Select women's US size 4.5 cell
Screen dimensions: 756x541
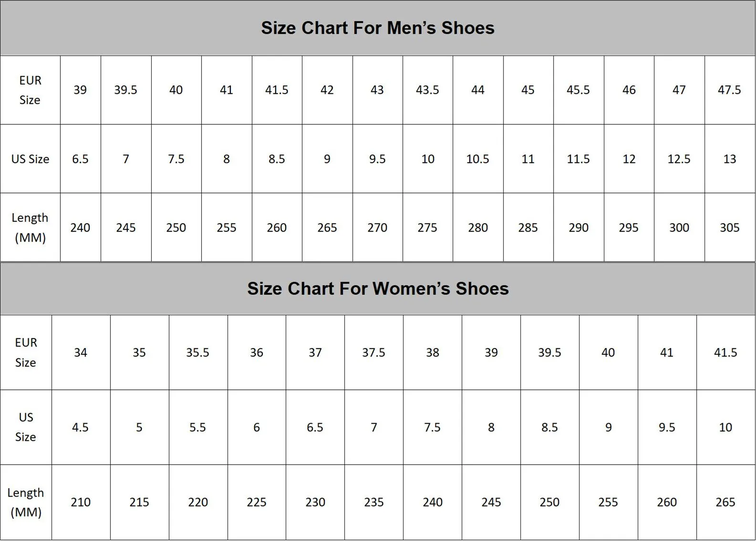point(81,427)
